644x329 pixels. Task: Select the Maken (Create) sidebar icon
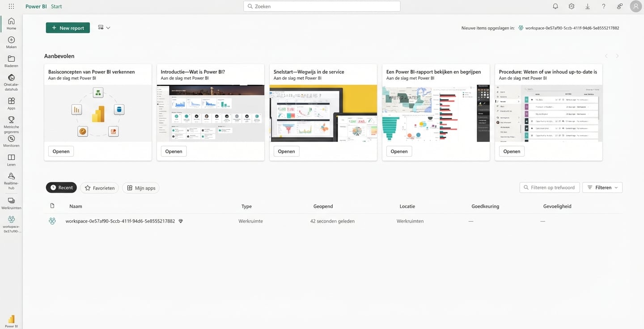point(11,41)
